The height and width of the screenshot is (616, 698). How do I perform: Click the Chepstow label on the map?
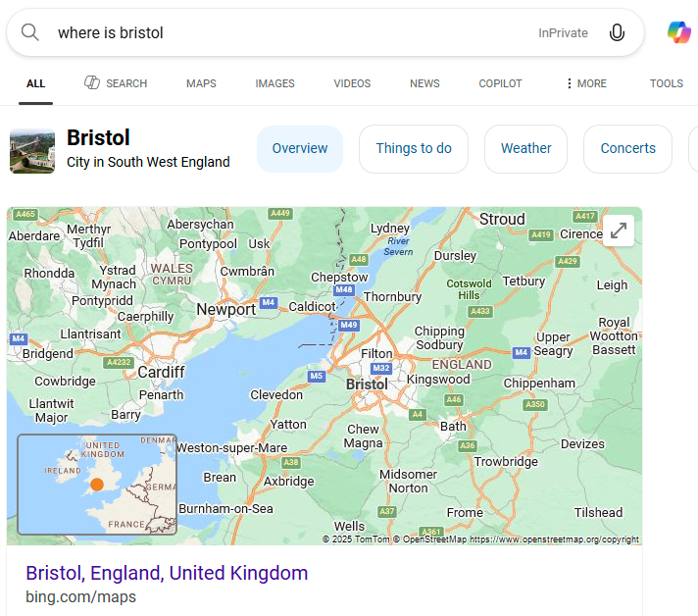click(x=339, y=277)
